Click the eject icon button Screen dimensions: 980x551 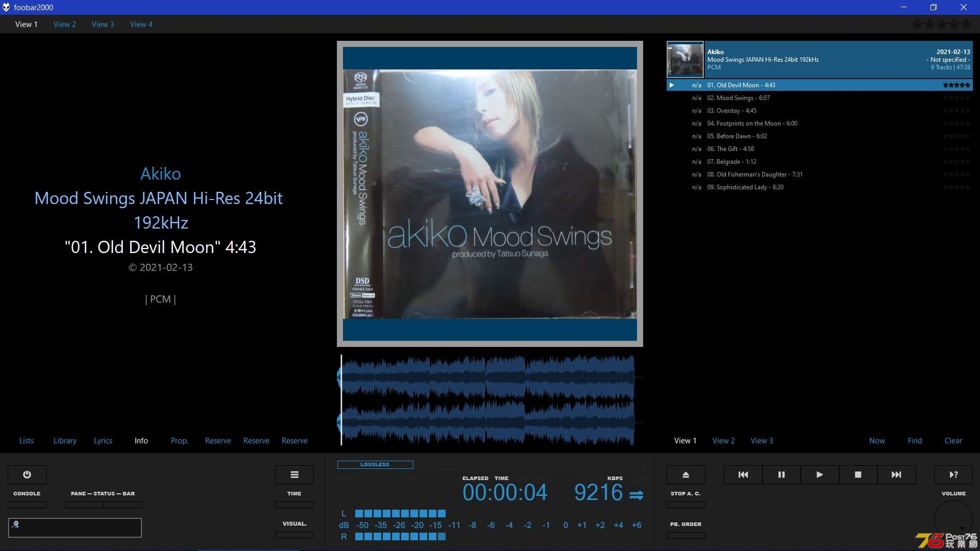pos(686,474)
